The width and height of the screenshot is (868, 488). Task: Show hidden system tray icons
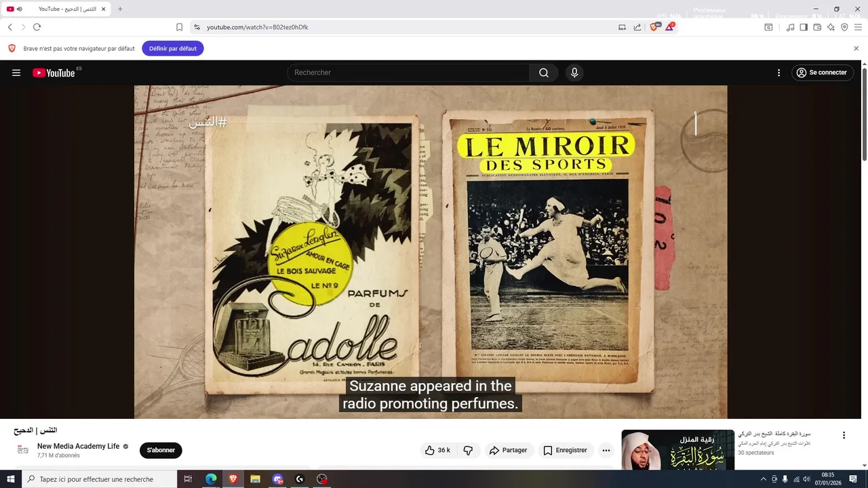(x=764, y=479)
